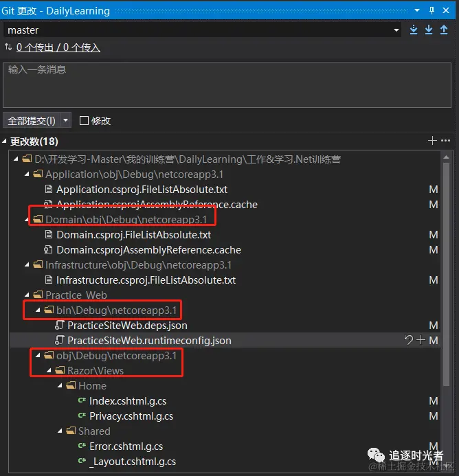Image resolution: width=459 pixels, height=476 pixels.
Task: Collapse the bin\Debug\netcoreapp3.1 folder
Action: pos(38,310)
